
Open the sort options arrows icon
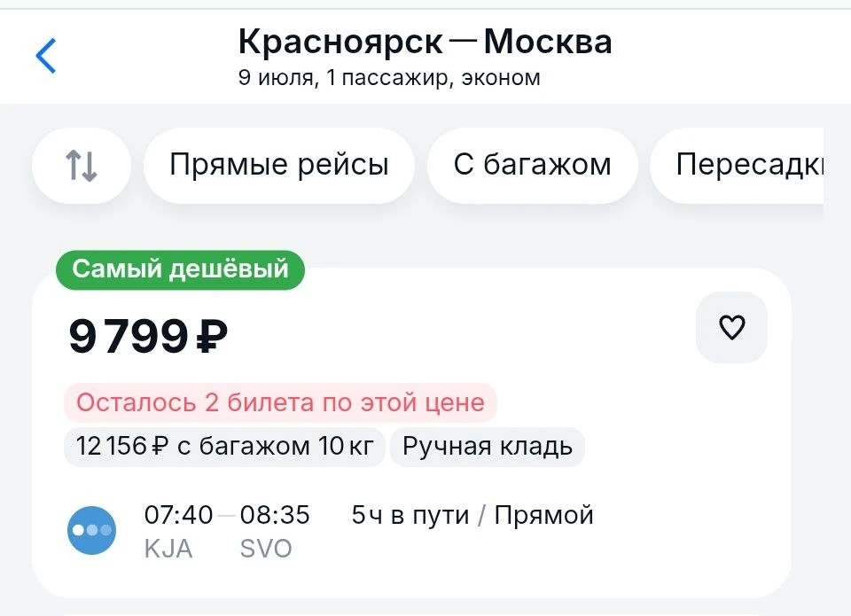click(x=82, y=166)
